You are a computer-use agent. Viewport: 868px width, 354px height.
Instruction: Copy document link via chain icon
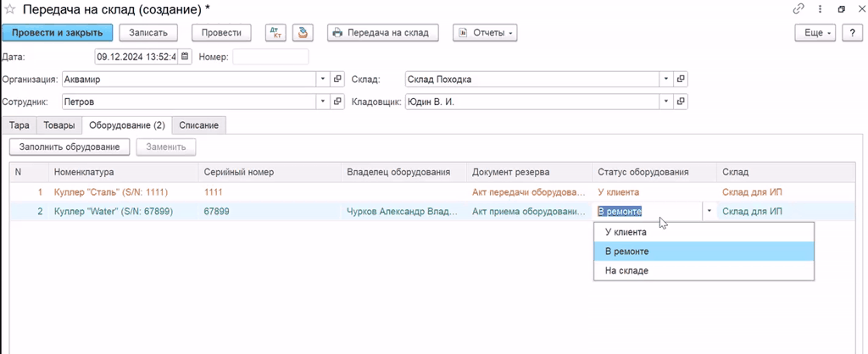coord(798,9)
